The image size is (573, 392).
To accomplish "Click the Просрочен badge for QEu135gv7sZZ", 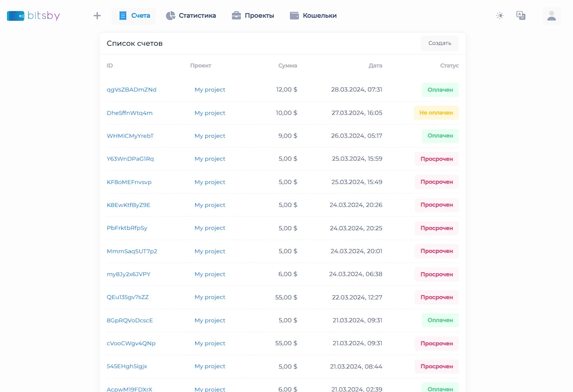I will 436,297.
